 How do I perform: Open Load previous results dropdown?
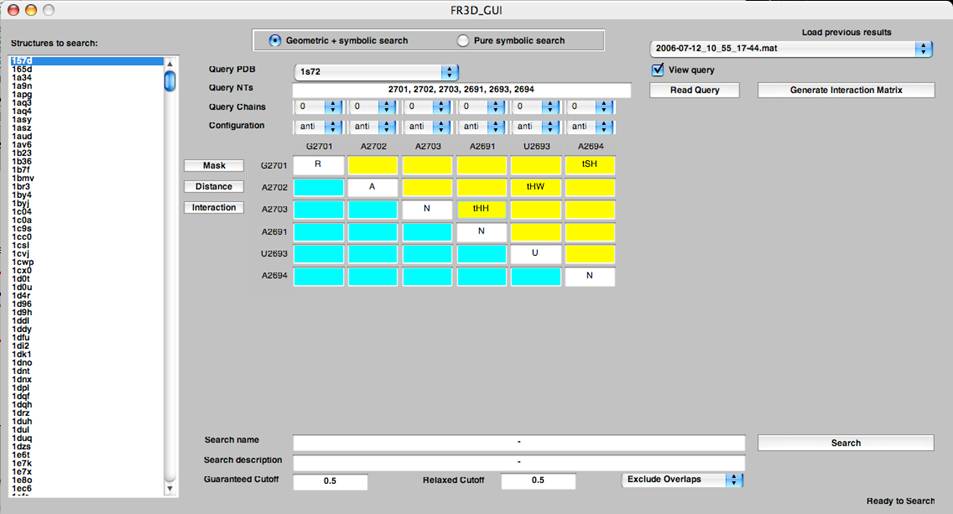pyautogui.click(x=790, y=48)
